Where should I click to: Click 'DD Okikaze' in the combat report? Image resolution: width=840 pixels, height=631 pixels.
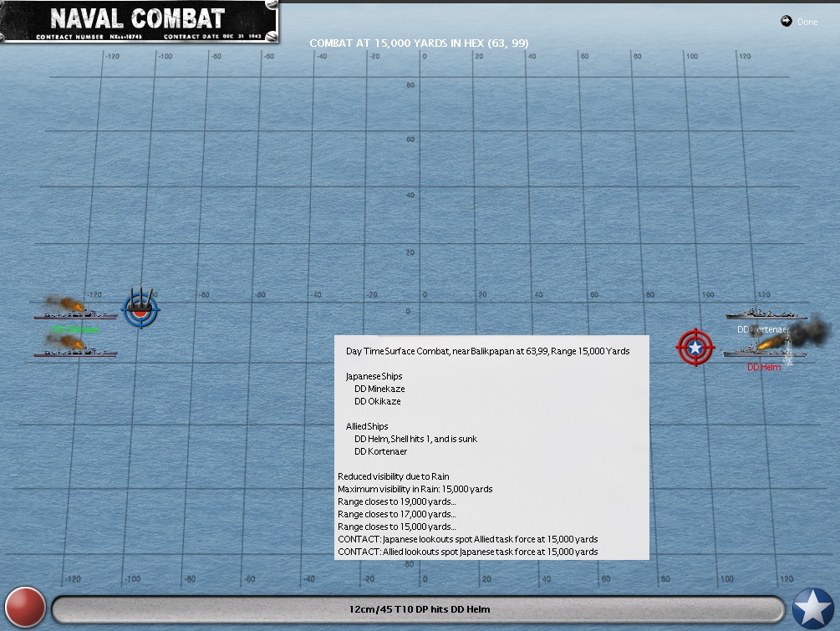pyautogui.click(x=377, y=401)
